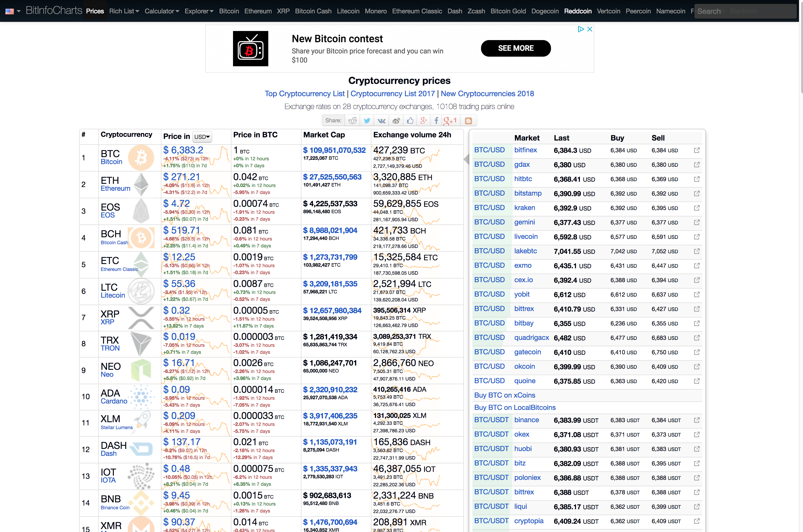Click the Binance Coin logo
The height and width of the screenshot is (532, 803).
[x=141, y=503]
